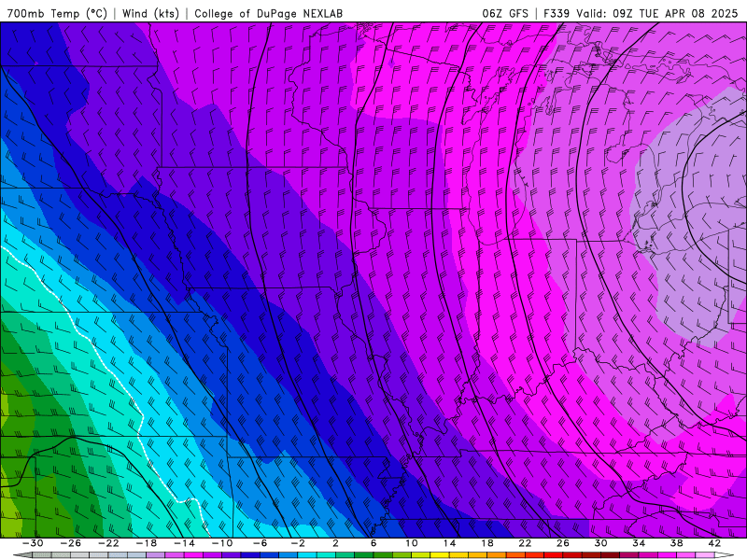Click the '-30' color scale label
This screenshot has width=747, height=560.
33,543
